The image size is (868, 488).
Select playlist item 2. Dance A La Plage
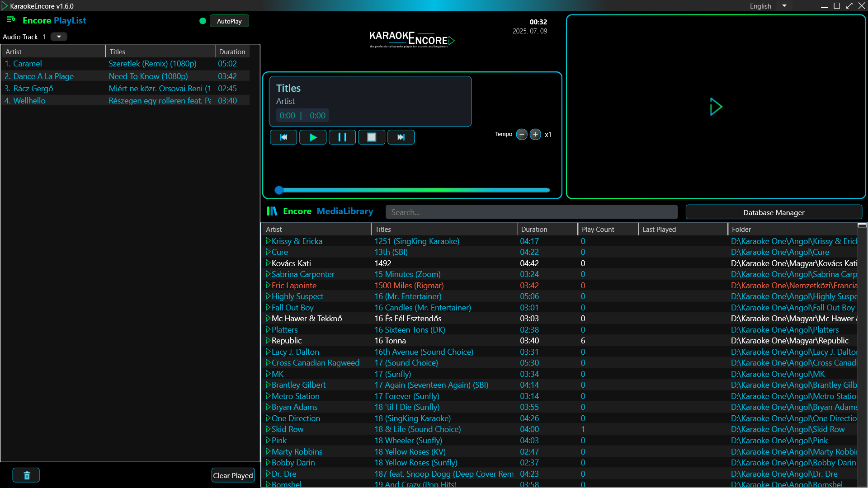click(125, 76)
